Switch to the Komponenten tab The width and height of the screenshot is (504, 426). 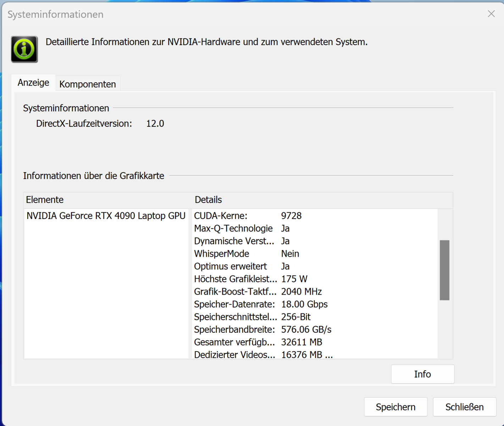[x=88, y=84]
